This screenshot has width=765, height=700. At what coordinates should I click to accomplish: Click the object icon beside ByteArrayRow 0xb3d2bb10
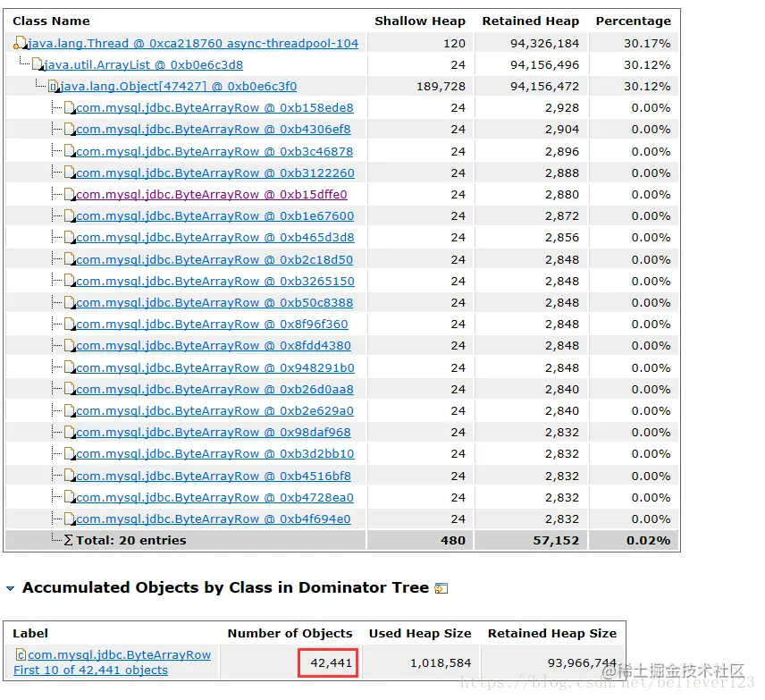(70, 454)
